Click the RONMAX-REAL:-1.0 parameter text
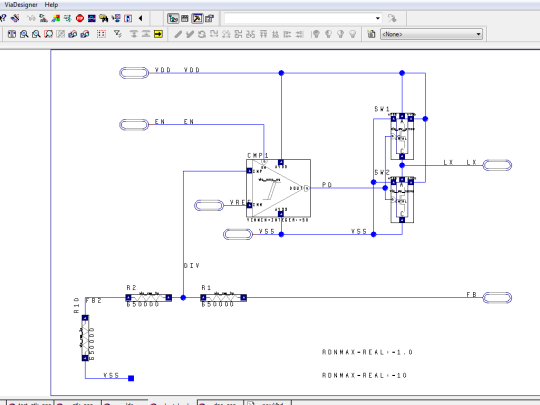 (x=367, y=352)
